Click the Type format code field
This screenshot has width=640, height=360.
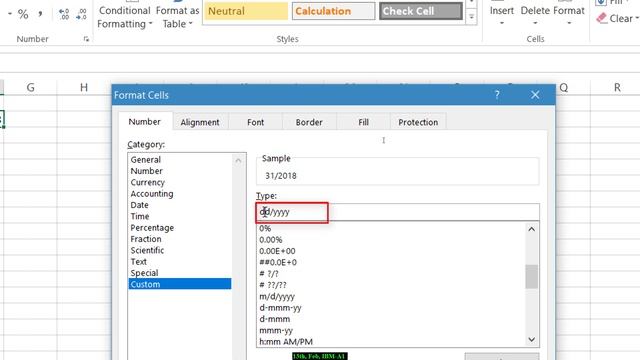pos(398,212)
